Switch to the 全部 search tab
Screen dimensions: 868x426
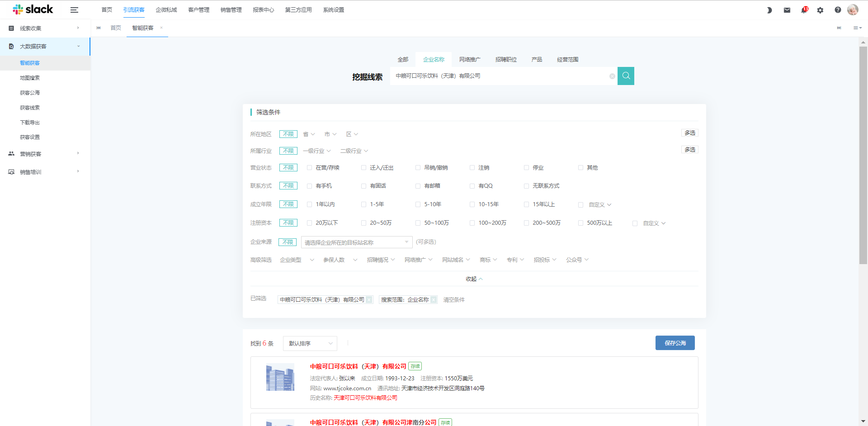pyautogui.click(x=403, y=60)
